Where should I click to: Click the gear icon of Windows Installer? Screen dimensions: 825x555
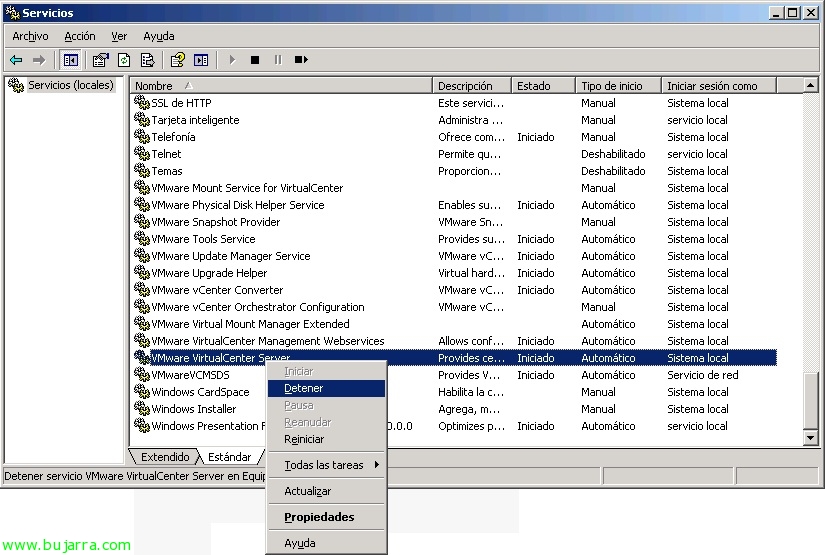142,408
